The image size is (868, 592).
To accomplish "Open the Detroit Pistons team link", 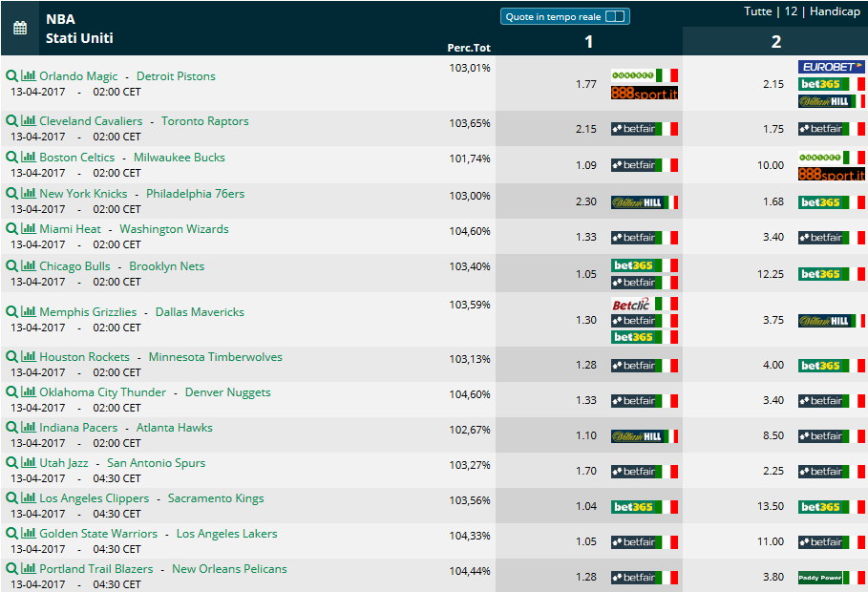I will pos(176,76).
